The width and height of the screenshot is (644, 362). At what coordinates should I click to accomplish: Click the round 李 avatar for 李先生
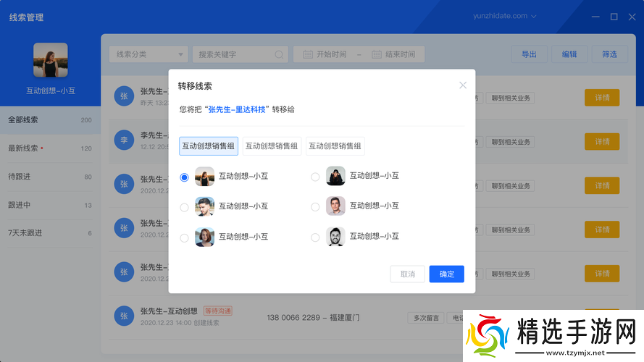coord(124,140)
